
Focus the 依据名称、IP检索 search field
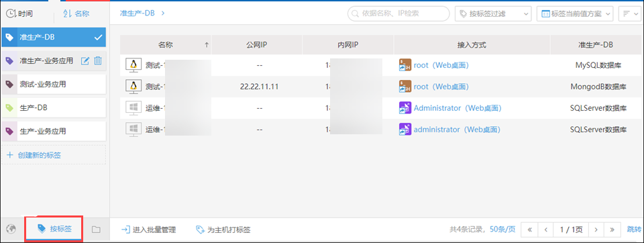398,13
